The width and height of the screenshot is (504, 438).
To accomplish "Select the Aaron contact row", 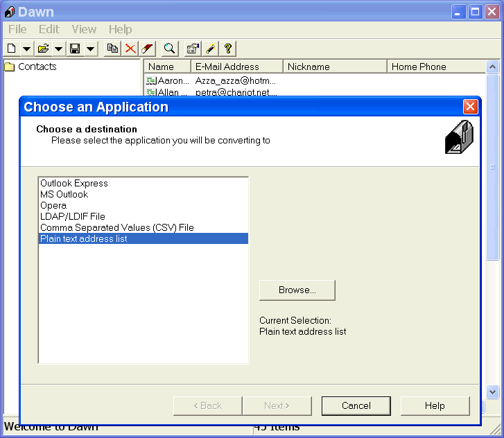I will pos(315,80).
